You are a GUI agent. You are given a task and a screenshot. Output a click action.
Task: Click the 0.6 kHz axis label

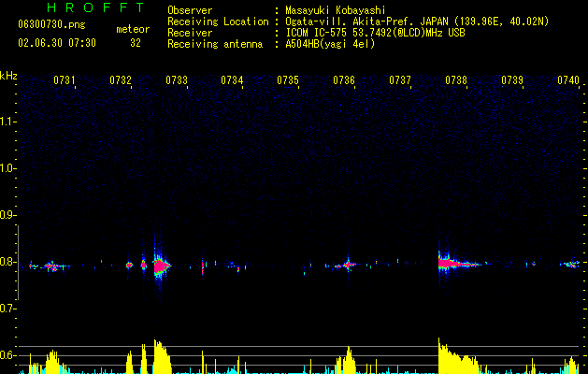[7, 355]
